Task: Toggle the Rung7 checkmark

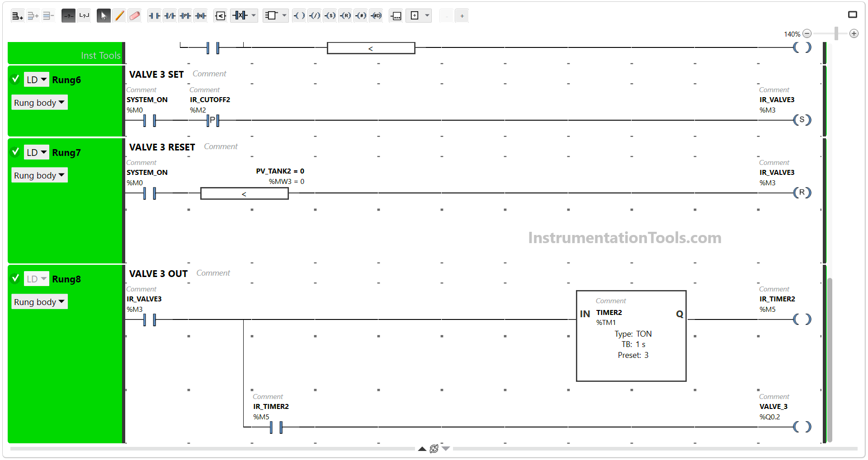Action: (15, 152)
